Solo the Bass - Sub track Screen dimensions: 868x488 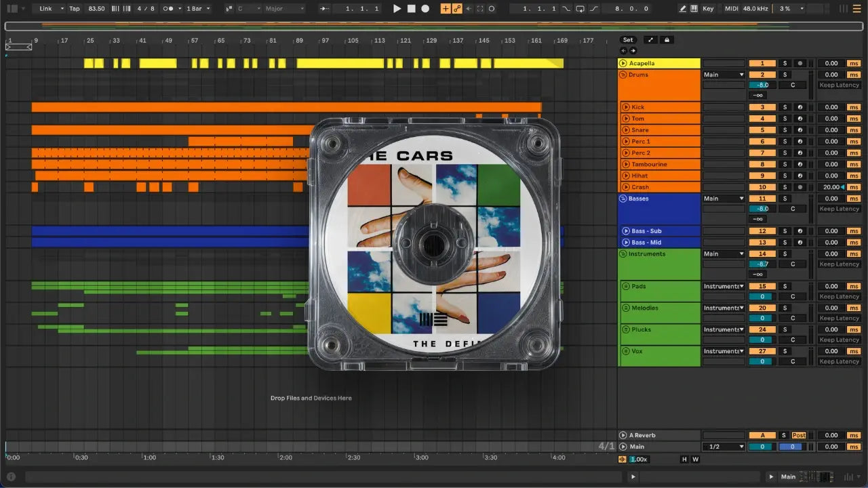click(785, 231)
